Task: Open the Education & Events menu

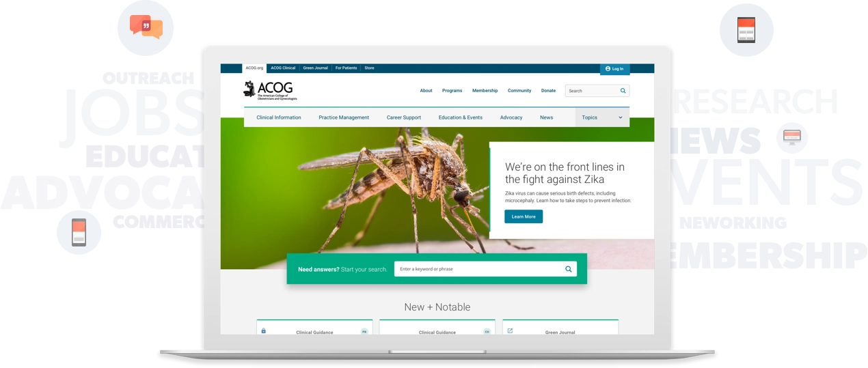Action: pyautogui.click(x=460, y=117)
